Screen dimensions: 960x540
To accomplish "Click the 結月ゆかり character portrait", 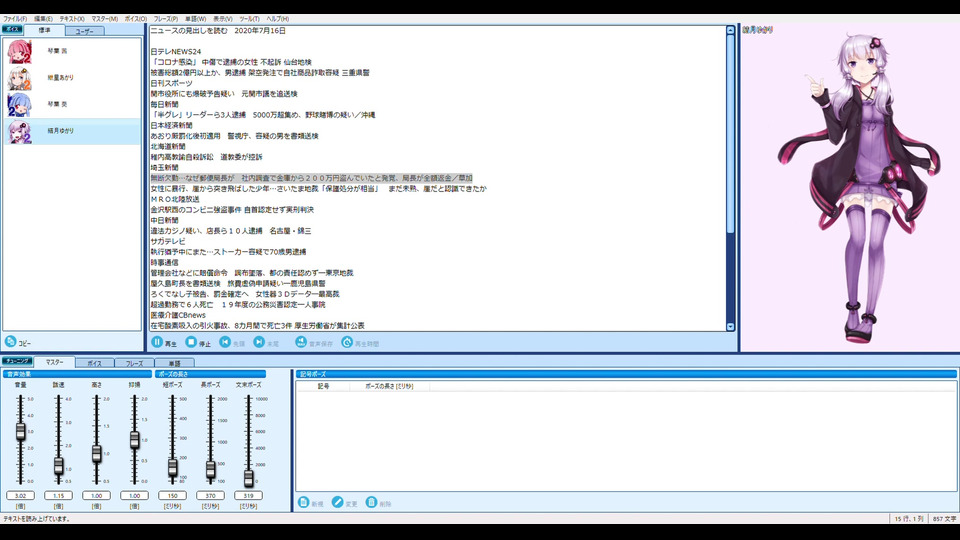I will point(858,187).
